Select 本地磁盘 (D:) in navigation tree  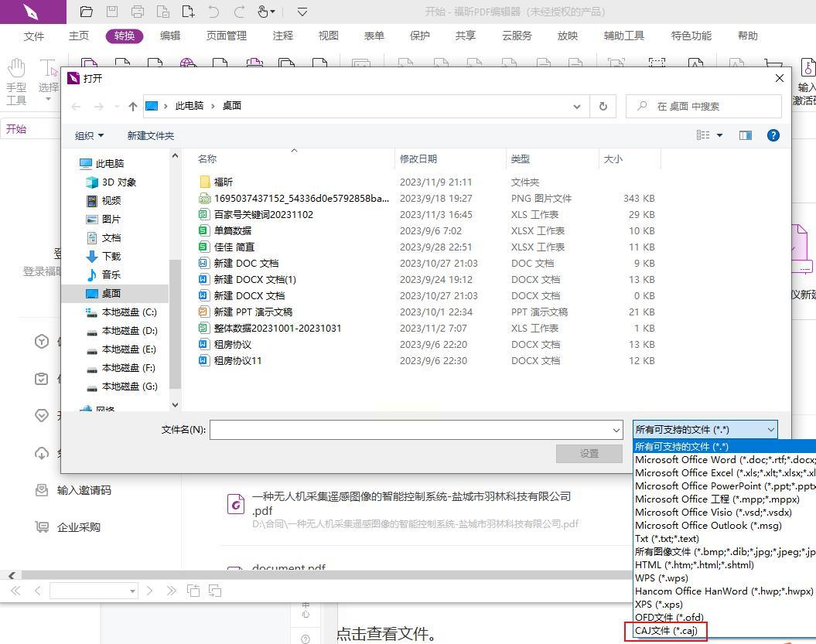coord(121,330)
